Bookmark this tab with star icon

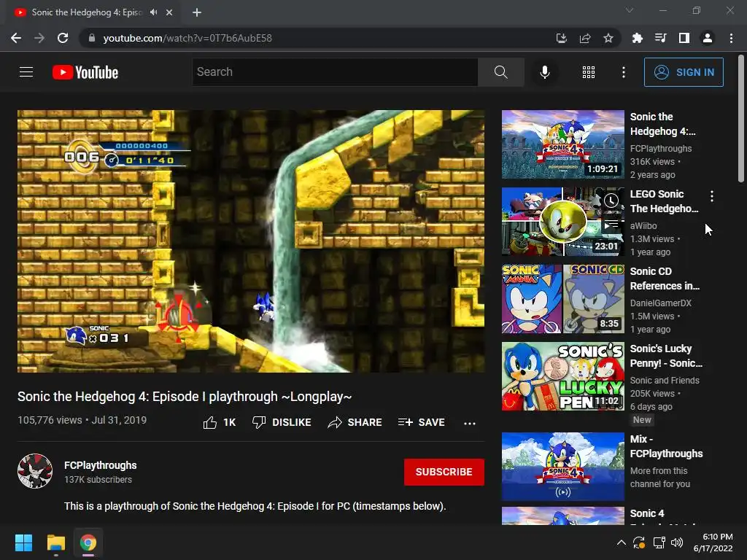coord(608,38)
